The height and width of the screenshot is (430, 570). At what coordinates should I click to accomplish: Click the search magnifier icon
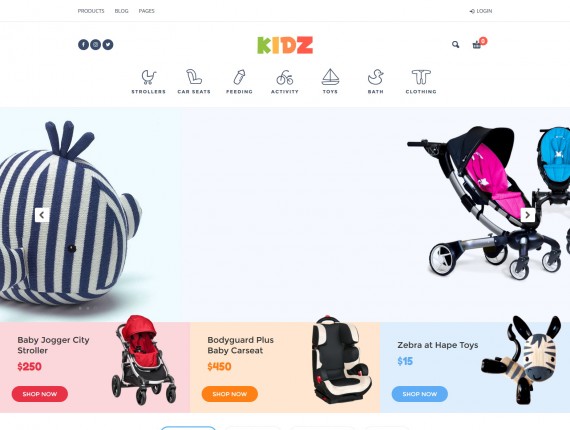pyautogui.click(x=455, y=45)
